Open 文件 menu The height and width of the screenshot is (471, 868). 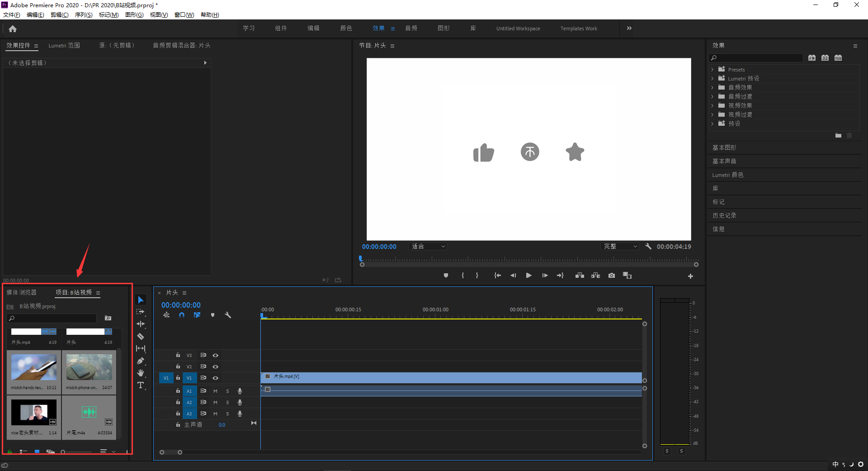pyautogui.click(x=11, y=15)
